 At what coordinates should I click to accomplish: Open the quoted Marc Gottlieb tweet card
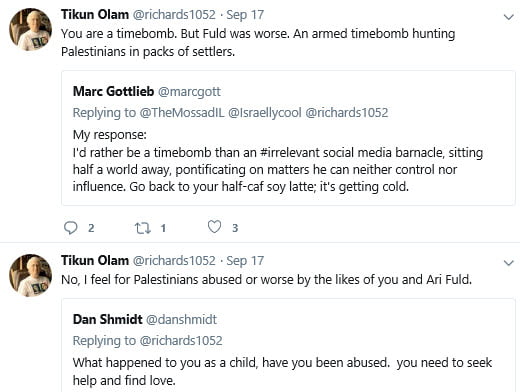[288, 138]
